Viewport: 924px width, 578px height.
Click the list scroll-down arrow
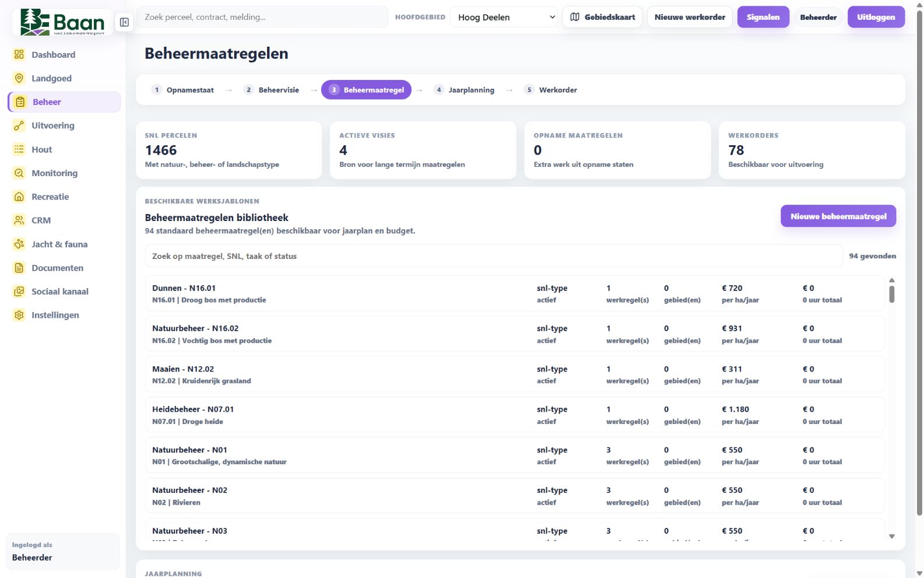[891, 536]
